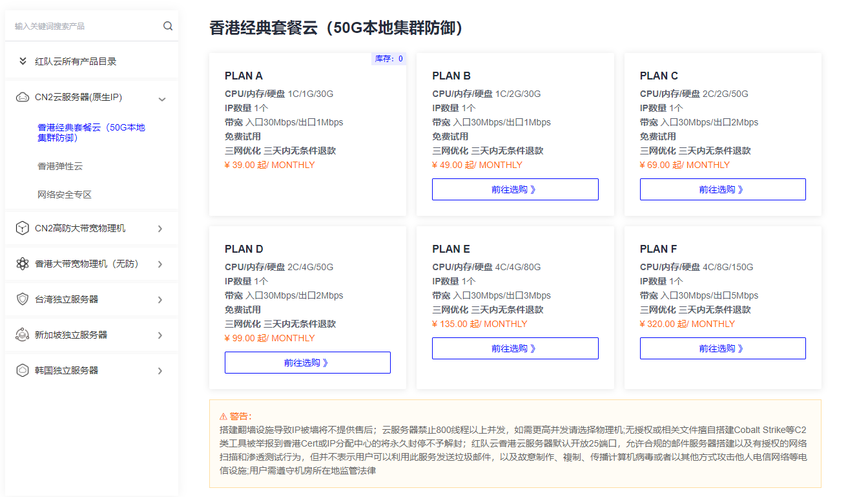
Task: Click the atom icon beside 香港大带宽物理机
Action: pos(23,264)
